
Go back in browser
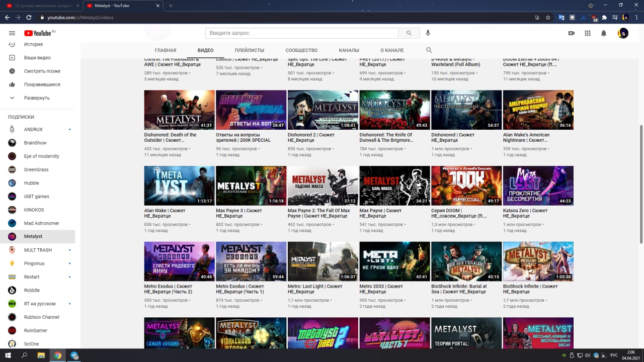[x=7, y=17]
